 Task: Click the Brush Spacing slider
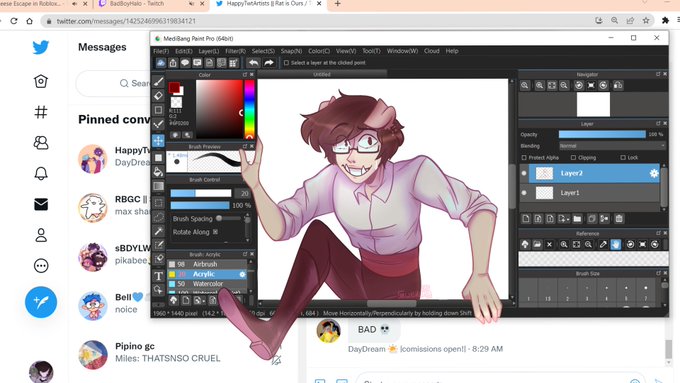point(228,218)
